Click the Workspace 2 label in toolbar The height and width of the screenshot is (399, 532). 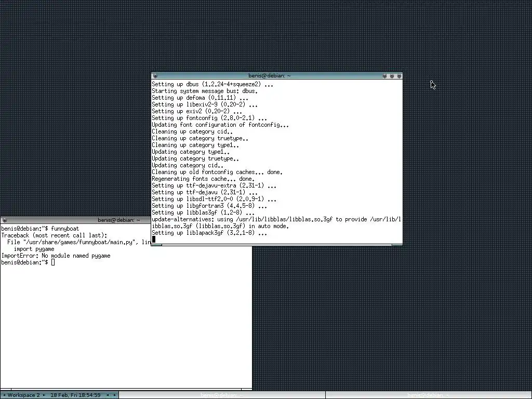23,395
